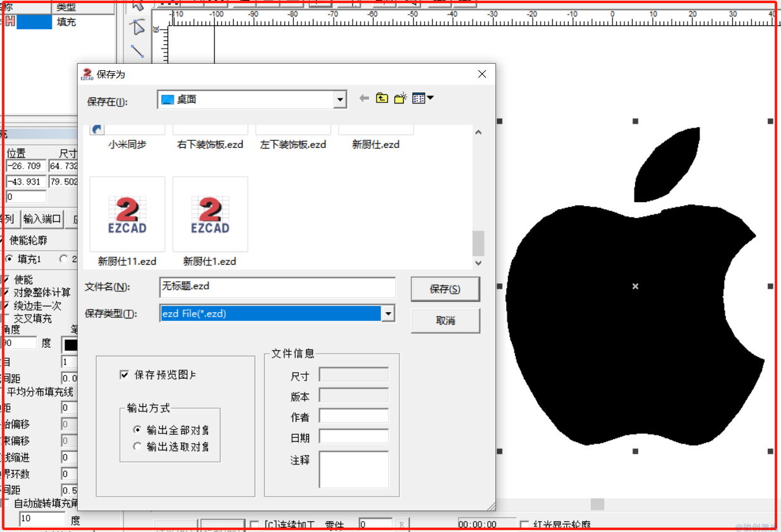Select the node editing tool in left toolbar
781x532 pixels.
click(137, 28)
